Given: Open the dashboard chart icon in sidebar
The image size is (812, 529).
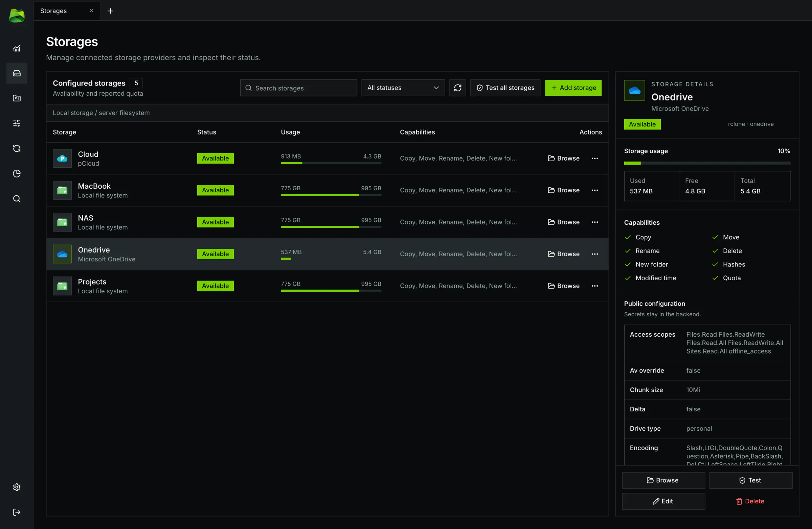Looking at the screenshot, I should [x=17, y=48].
